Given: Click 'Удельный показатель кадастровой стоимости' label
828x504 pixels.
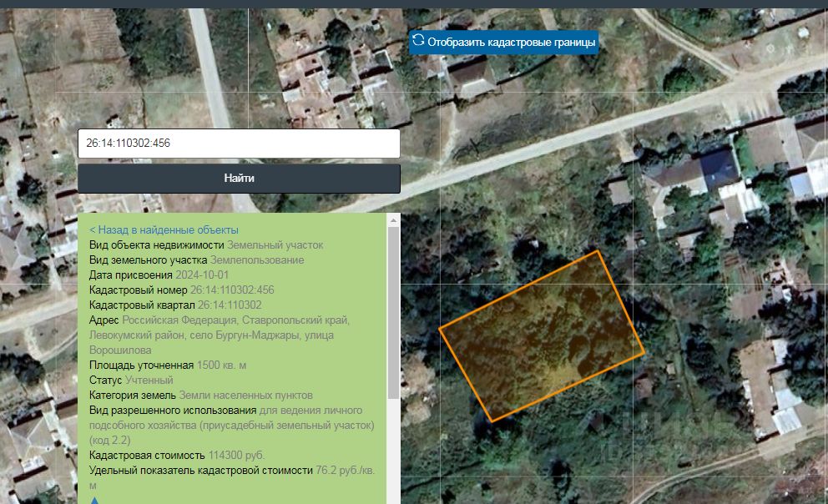Looking at the screenshot, I should [200, 471].
